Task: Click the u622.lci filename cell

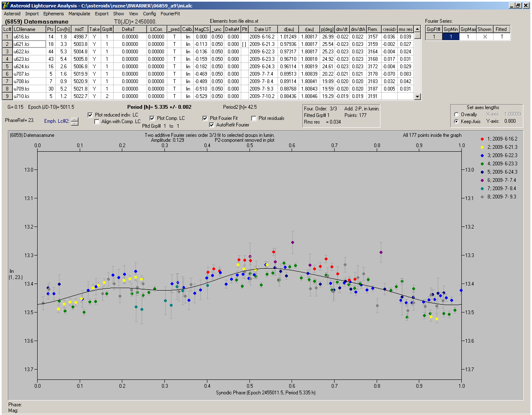Action: point(29,52)
